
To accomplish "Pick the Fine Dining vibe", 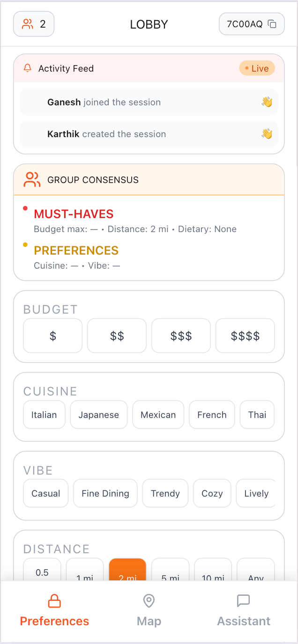I will pos(105,493).
